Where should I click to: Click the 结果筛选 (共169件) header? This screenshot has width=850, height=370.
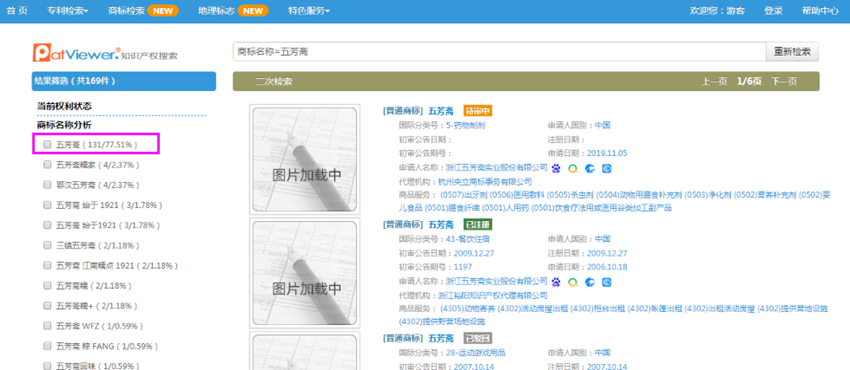click(x=124, y=81)
